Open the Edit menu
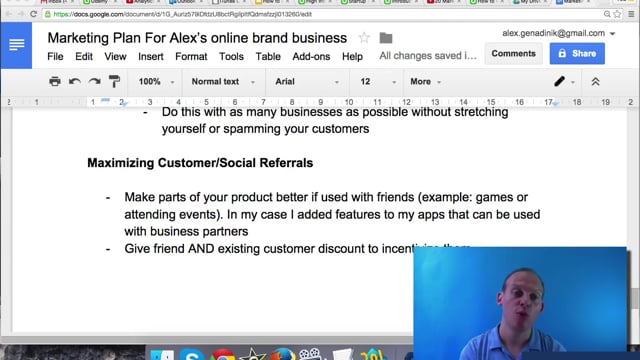This screenshot has height=360, width=640. click(84, 56)
